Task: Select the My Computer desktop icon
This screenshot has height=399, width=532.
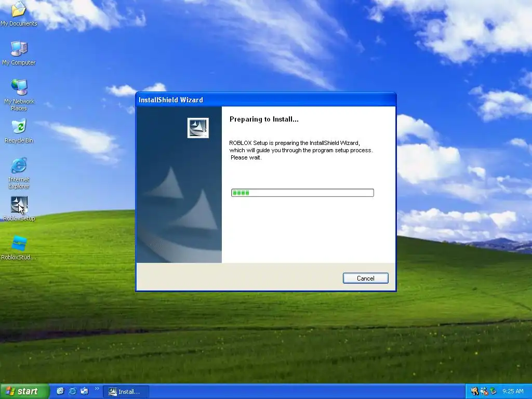Action: (x=19, y=54)
